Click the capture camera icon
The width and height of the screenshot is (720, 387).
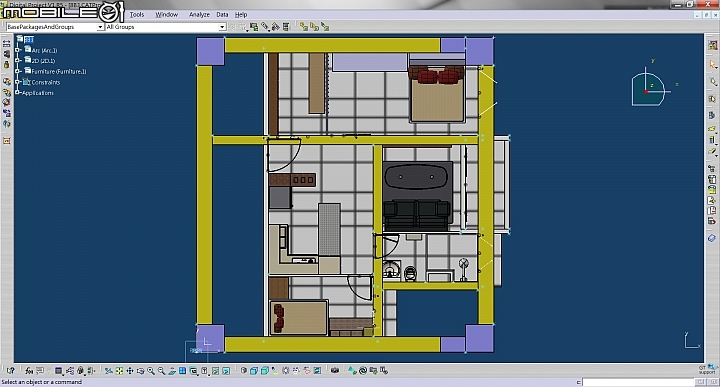point(335,370)
